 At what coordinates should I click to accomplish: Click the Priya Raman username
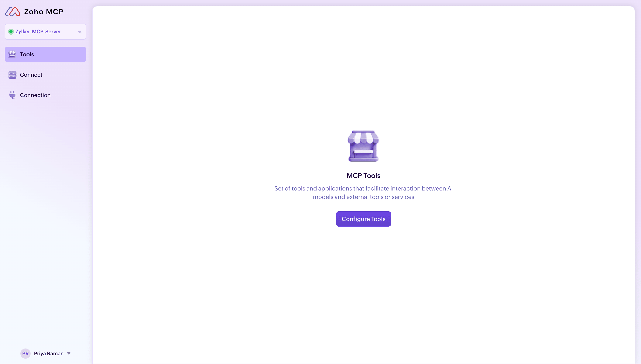point(49,354)
